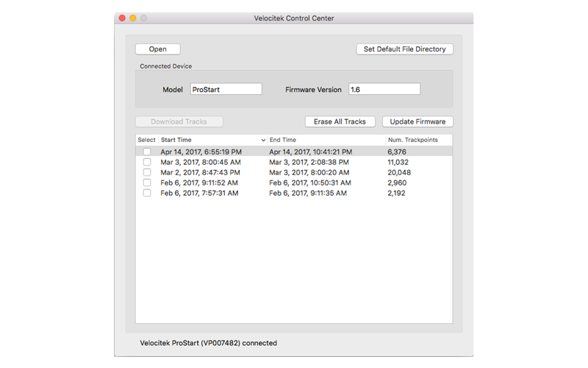The height and width of the screenshot is (368, 588).
Task: Toggle checkbox for Feb 6, 7:57:31 AM track
Action: [x=147, y=193]
